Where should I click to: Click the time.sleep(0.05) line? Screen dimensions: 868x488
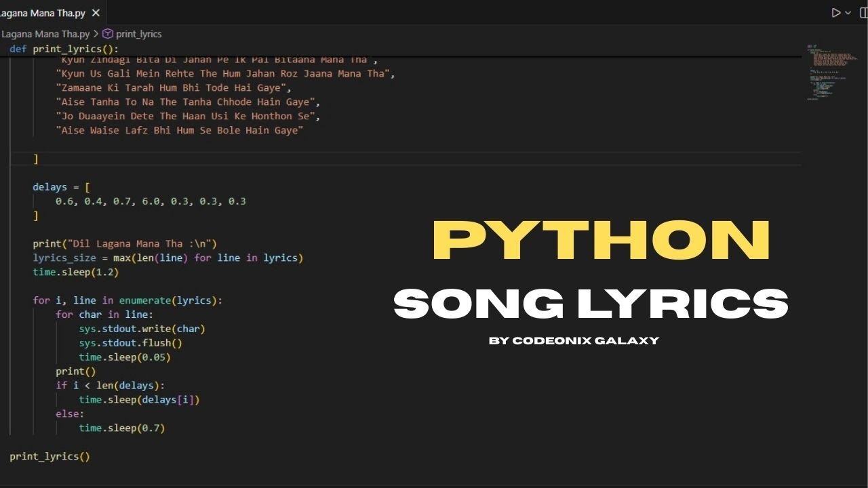[x=125, y=357]
